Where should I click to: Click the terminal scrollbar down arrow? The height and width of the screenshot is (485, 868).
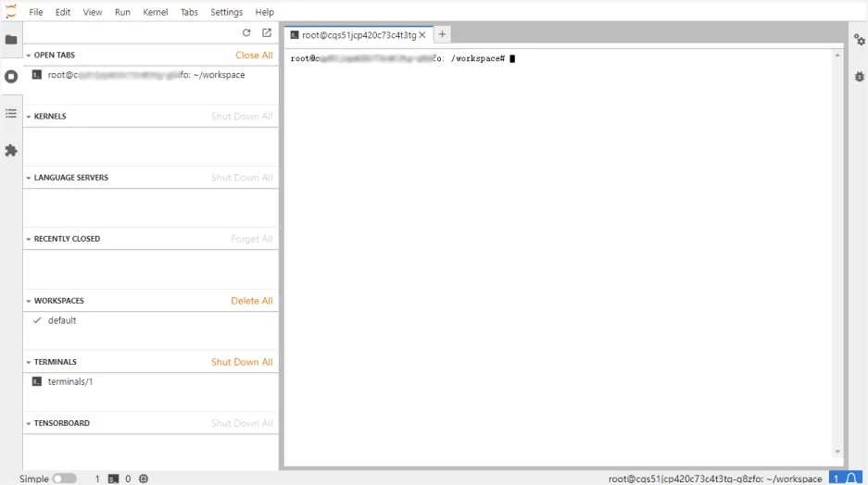click(x=837, y=452)
